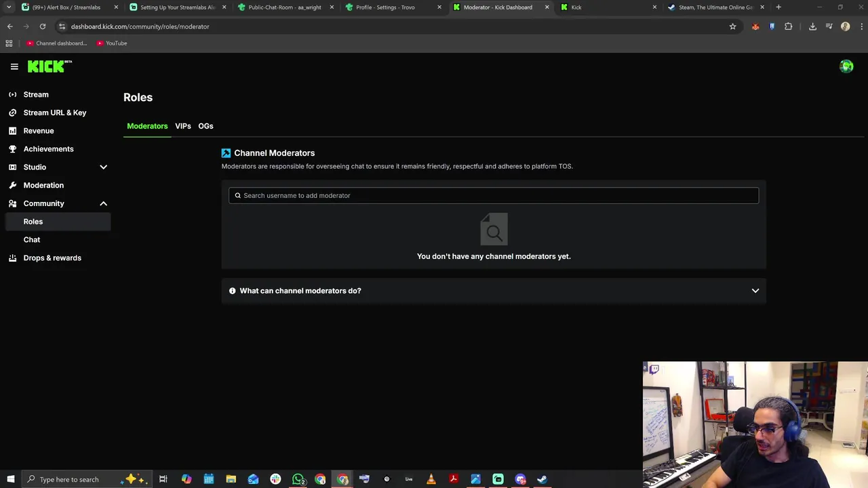Click the Community people icon
This screenshot has height=488, width=868.
click(x=12, y=203)
